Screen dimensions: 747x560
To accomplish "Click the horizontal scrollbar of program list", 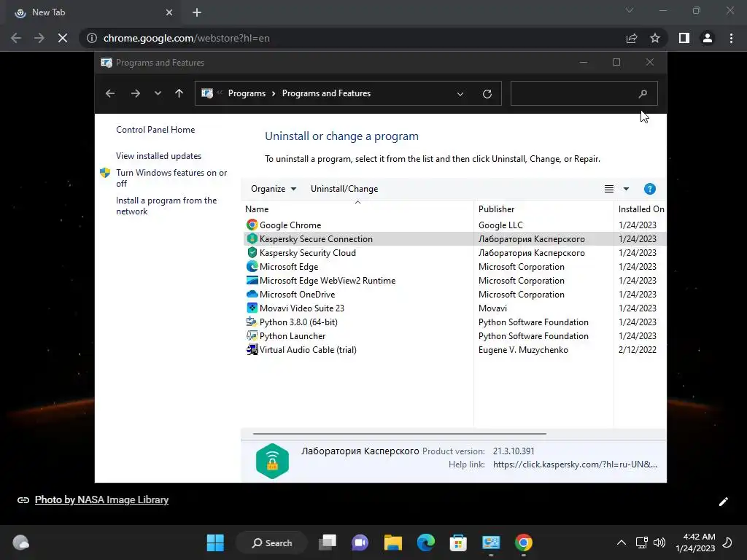I will [400, 434].
